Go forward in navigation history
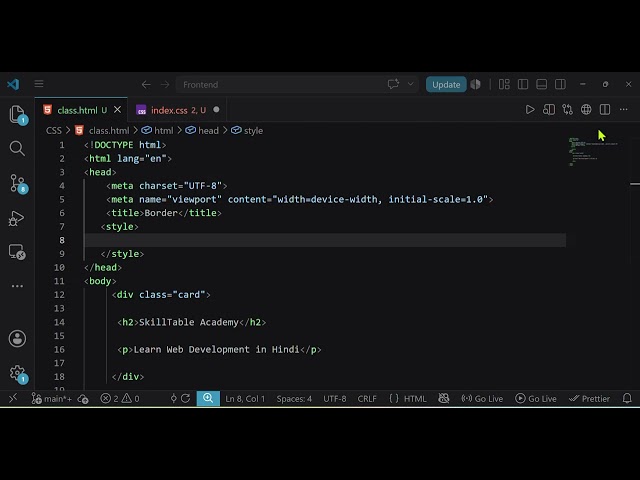Image resolution: width=640 pixels, height=480 pixels. 165,84
